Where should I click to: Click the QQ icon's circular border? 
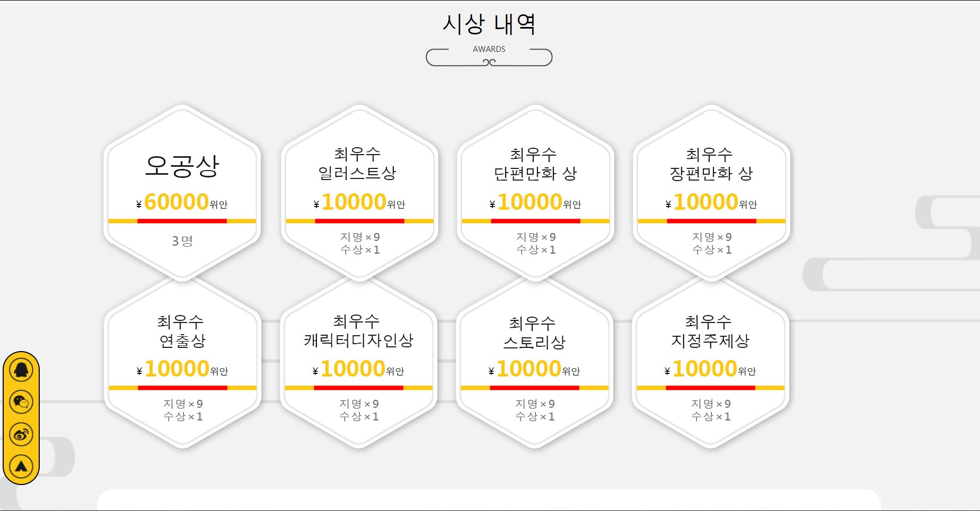(21, 369)
